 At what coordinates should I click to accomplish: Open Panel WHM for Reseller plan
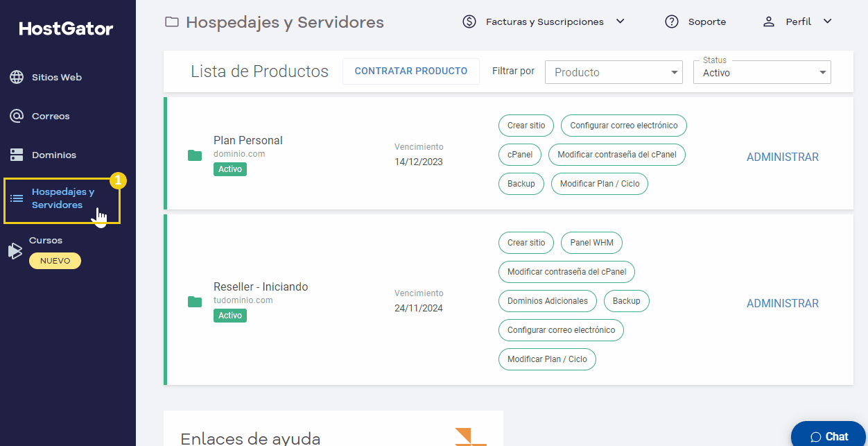591,243
